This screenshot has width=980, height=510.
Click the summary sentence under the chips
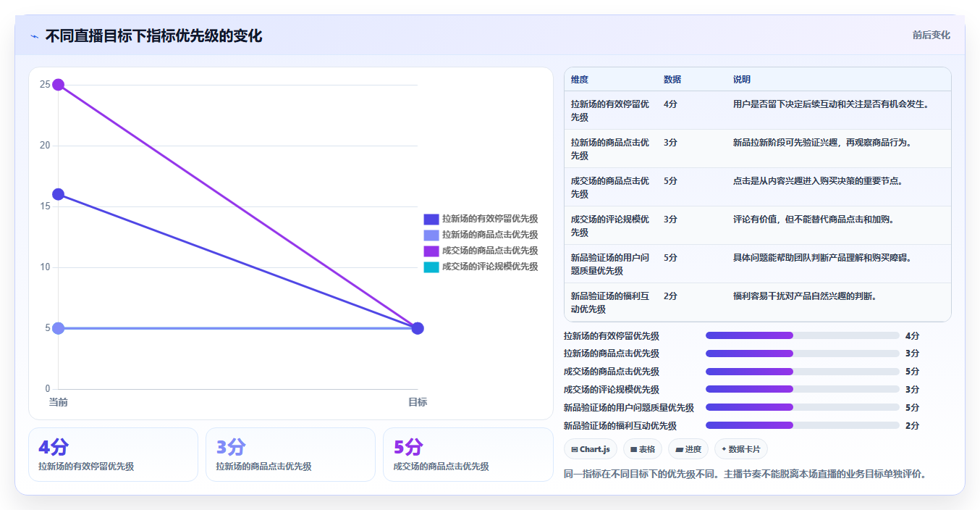pos(745,475)
